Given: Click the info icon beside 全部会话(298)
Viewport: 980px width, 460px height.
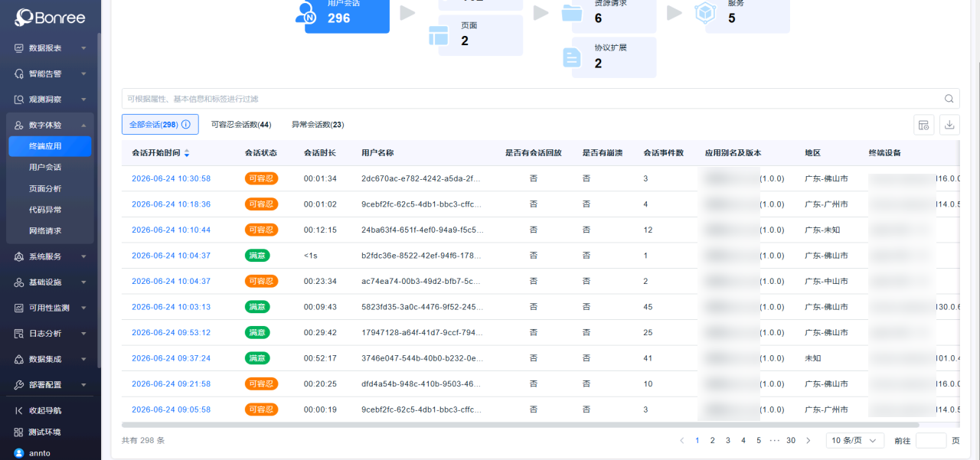Looking at the screenshot, I should pos(185,125).
